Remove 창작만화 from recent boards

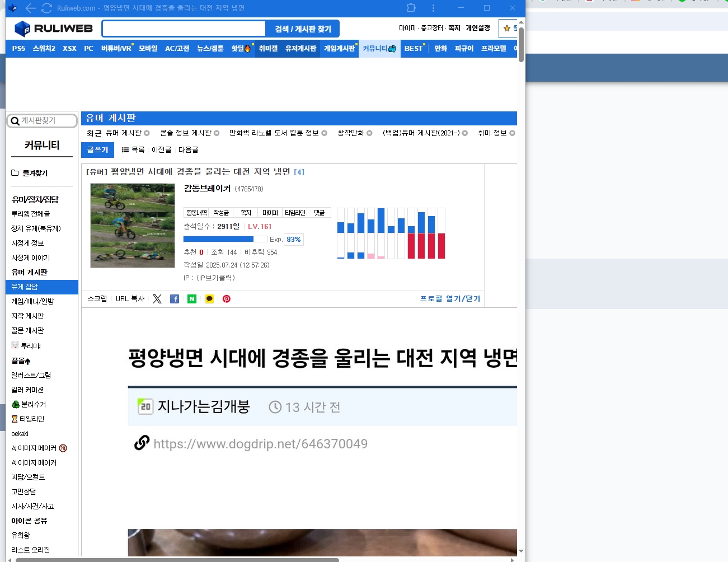point(369,133)
